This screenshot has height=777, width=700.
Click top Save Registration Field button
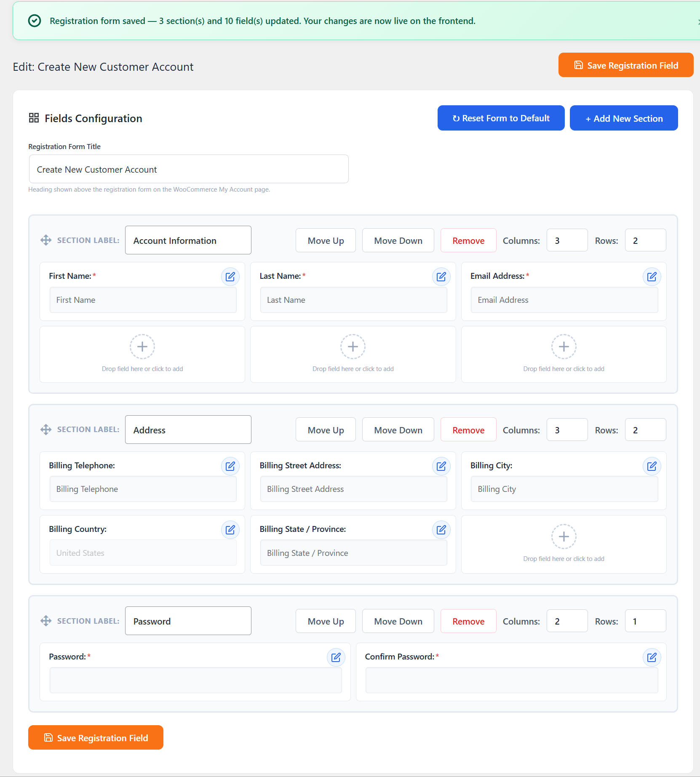626,65
